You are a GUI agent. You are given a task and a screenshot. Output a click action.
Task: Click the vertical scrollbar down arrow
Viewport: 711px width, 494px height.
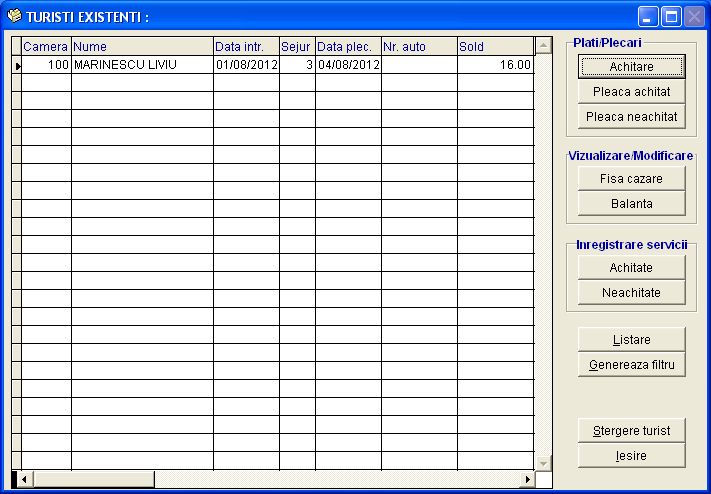click(x=544, y=463)
